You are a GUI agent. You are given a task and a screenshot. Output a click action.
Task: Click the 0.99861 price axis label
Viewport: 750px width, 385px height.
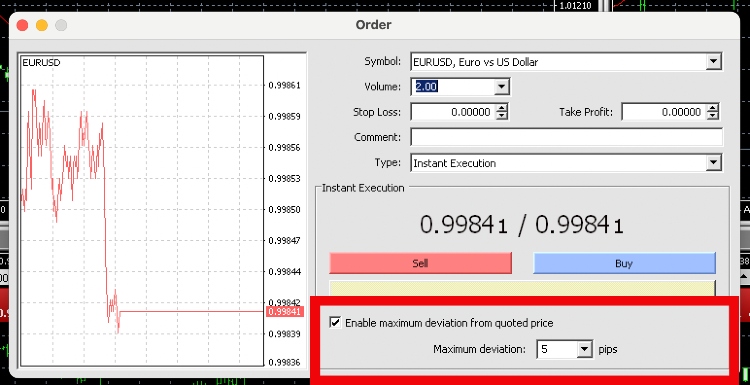coord(285,86)
